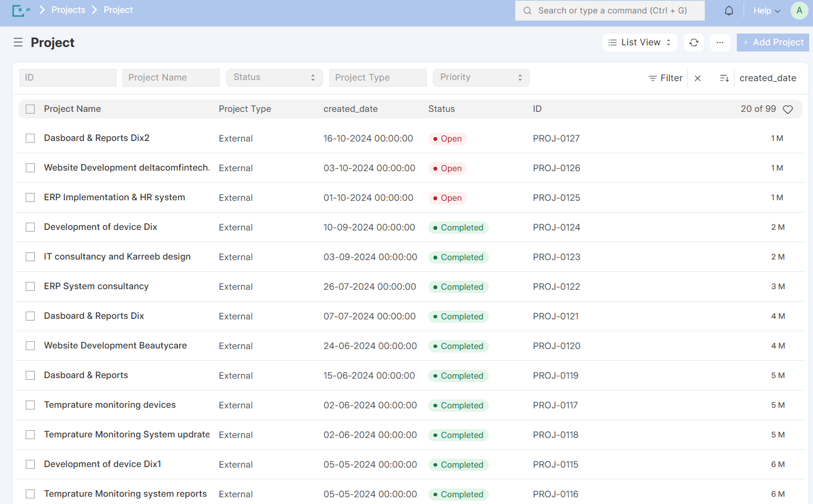Image resolution: width=813 pixels, height=504 pixels.
Task: Click the 20 of 99 count
Action: pos(758,109)
